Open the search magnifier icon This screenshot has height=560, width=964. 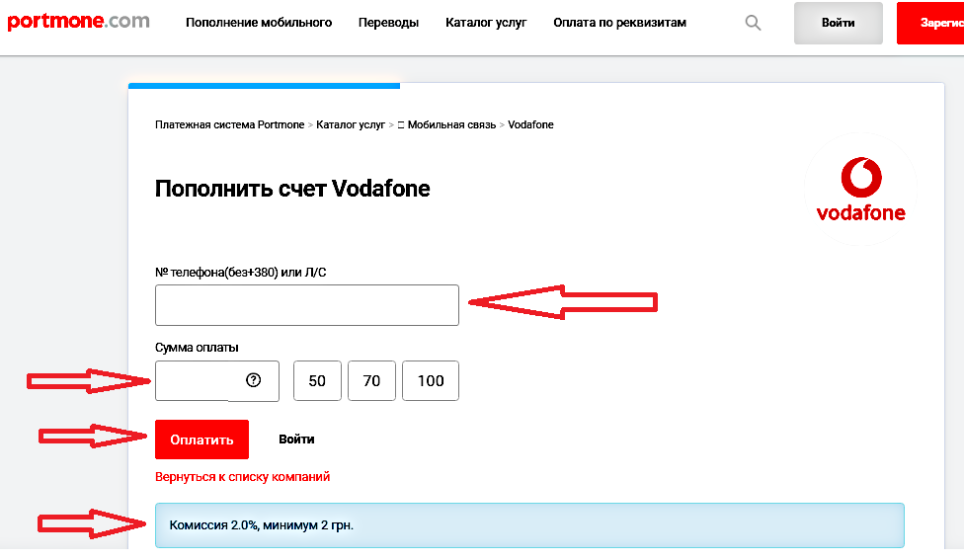pyautogui.click(x=753, y=23)
